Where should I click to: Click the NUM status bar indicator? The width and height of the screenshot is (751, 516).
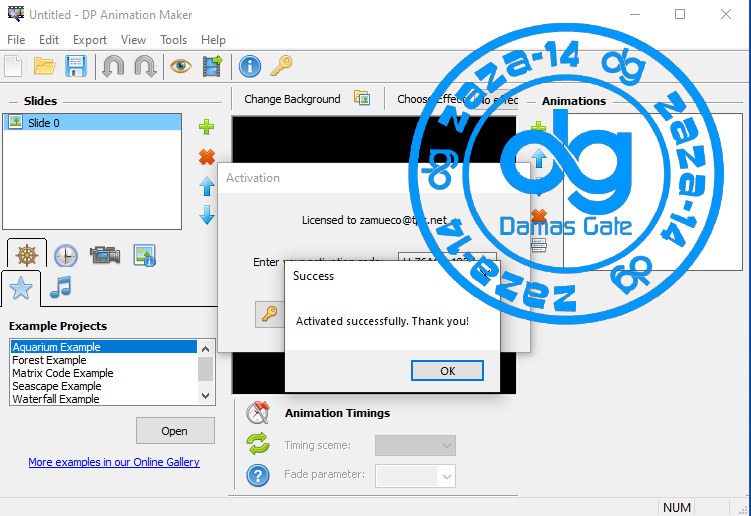676,507
